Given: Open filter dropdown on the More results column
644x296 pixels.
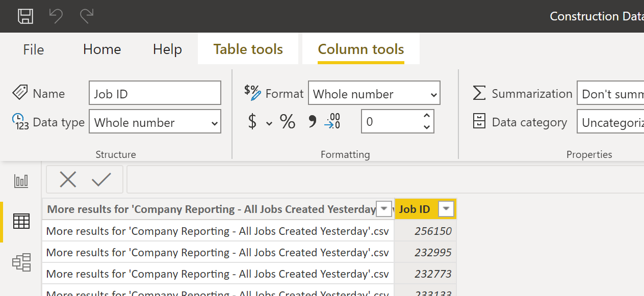Looking at the screenshot, I should (384, 208).
